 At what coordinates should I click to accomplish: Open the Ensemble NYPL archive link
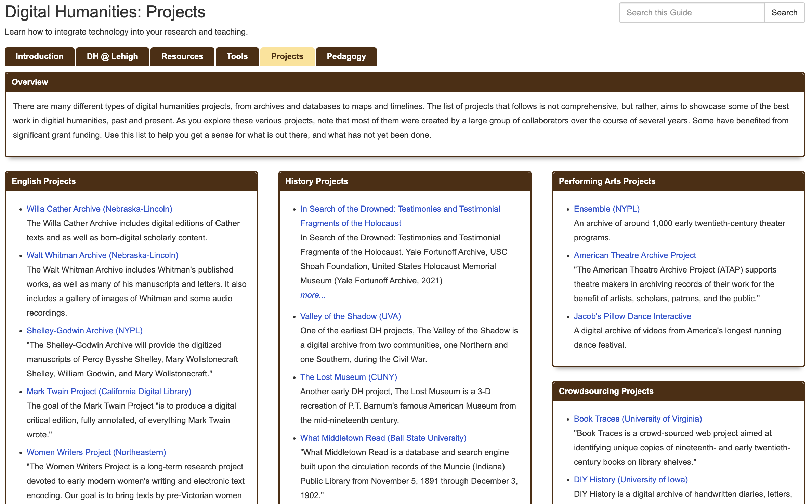click(607, 209)
